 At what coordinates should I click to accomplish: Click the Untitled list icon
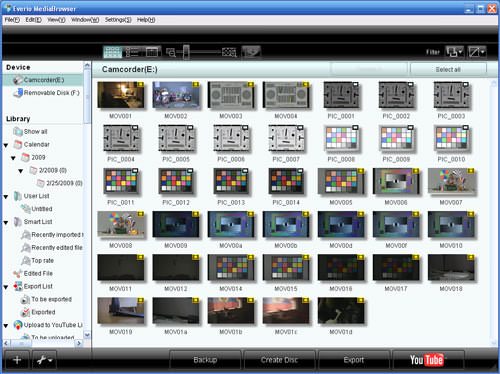tap(25, 209)
